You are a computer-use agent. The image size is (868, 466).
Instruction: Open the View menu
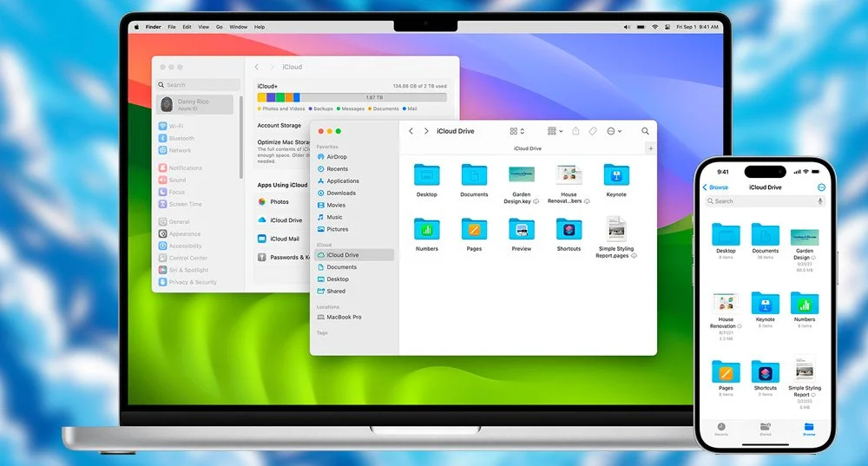pyautogui.click(x=204, y=27)
